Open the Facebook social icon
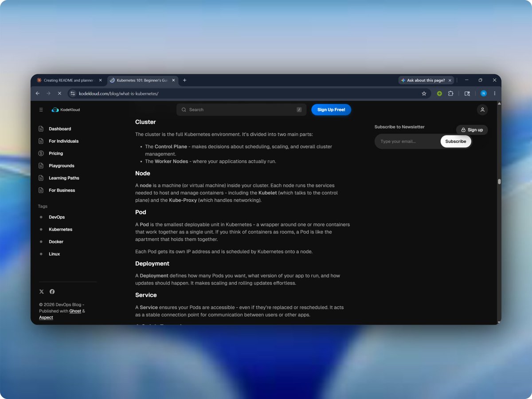Screen dimensions: 532x399 (x=52, y=292)
